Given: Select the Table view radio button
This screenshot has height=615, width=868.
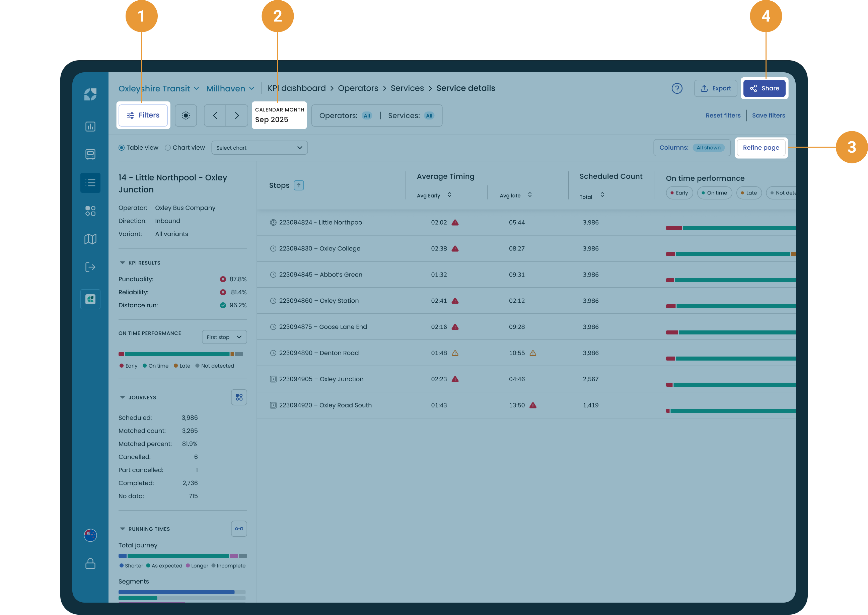Looking at the screenshot, I should click(x=122, y=148).
